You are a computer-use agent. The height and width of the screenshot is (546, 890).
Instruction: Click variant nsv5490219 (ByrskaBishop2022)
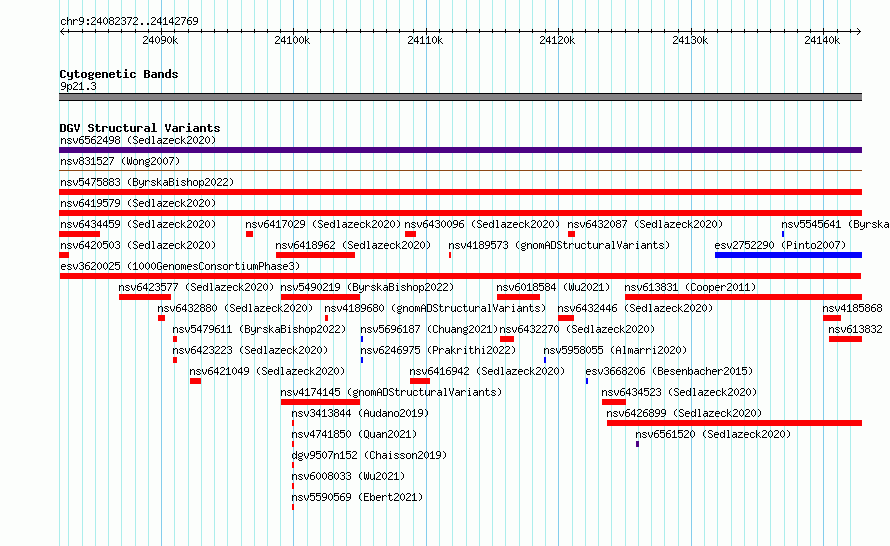(x=367, y=287)
